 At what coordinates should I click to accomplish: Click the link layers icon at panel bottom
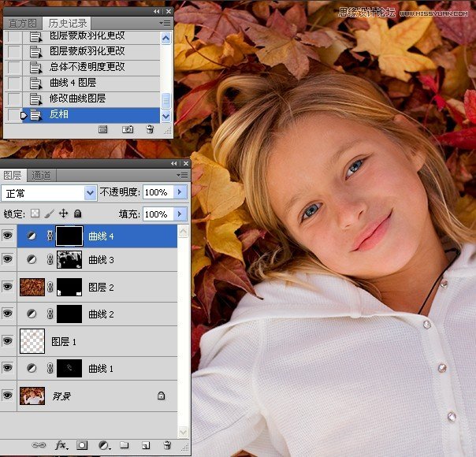coord(39,445)
